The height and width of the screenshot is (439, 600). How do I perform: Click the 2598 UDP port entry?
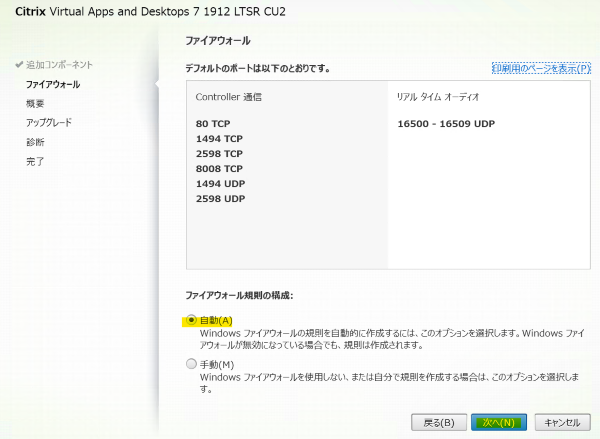220,199
